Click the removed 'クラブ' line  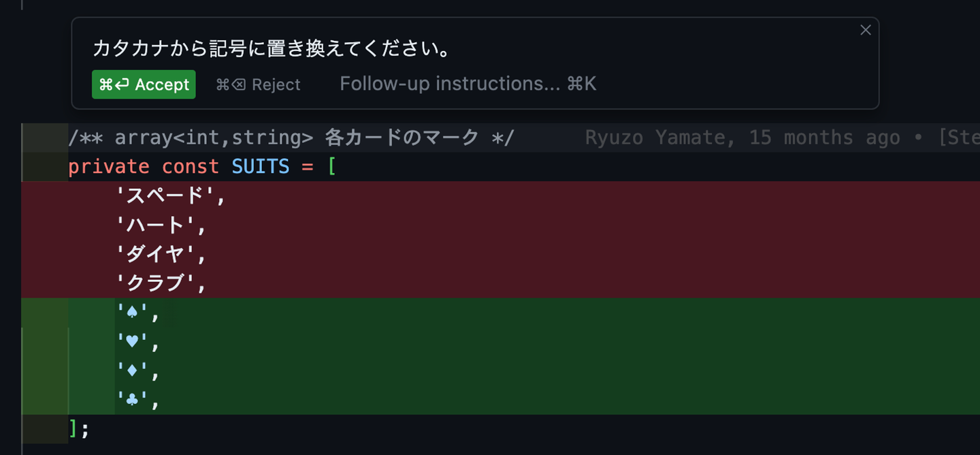(160, 283)
